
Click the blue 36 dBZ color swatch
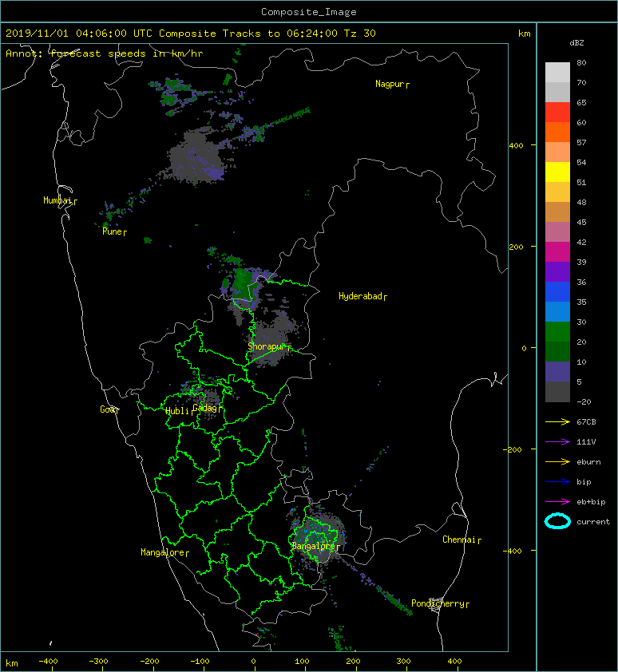pos(557,291)
